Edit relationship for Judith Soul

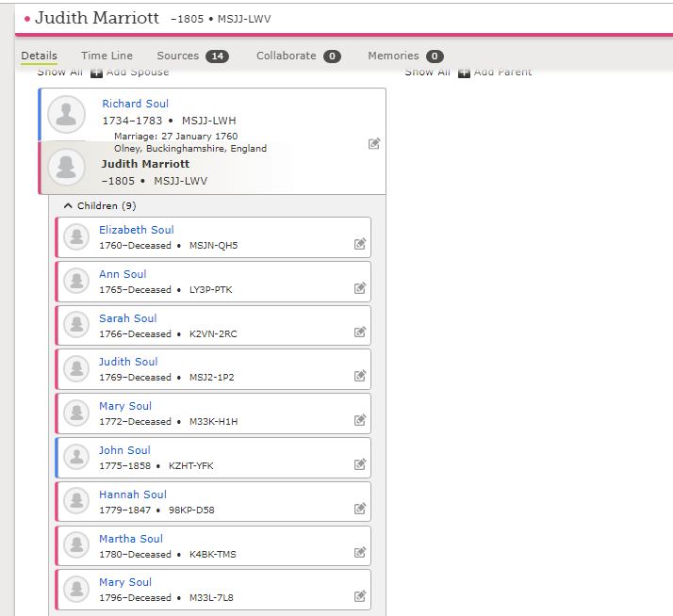[360, 376]
